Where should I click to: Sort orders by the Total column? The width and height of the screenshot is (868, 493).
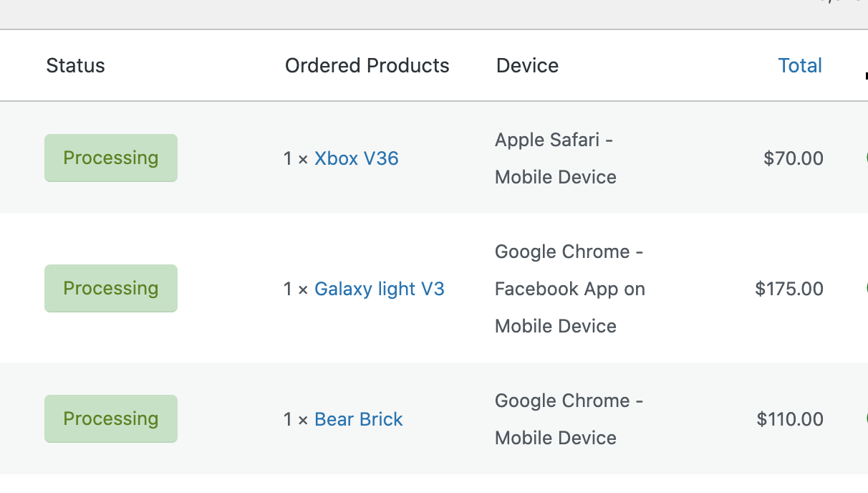click(x=799, y=66)
